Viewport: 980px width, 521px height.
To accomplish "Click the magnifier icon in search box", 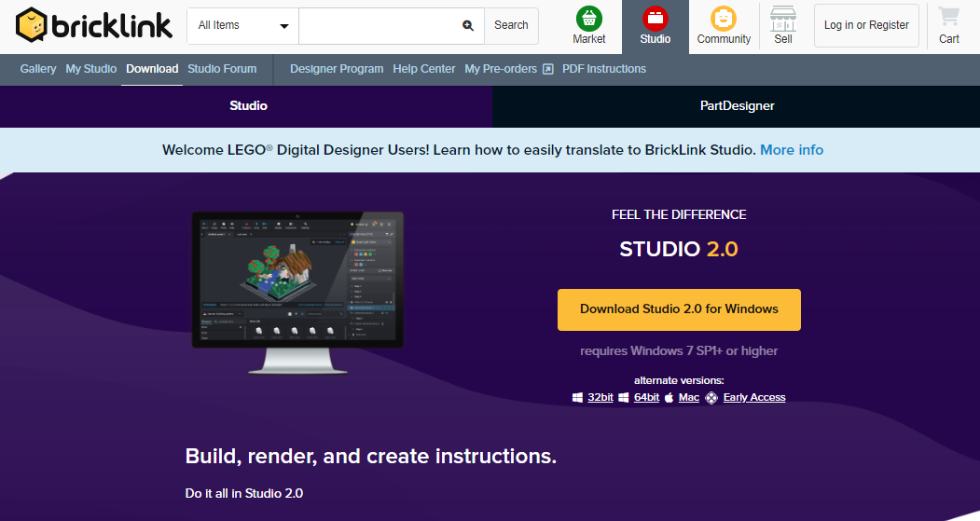I will (x=467, y=25).
